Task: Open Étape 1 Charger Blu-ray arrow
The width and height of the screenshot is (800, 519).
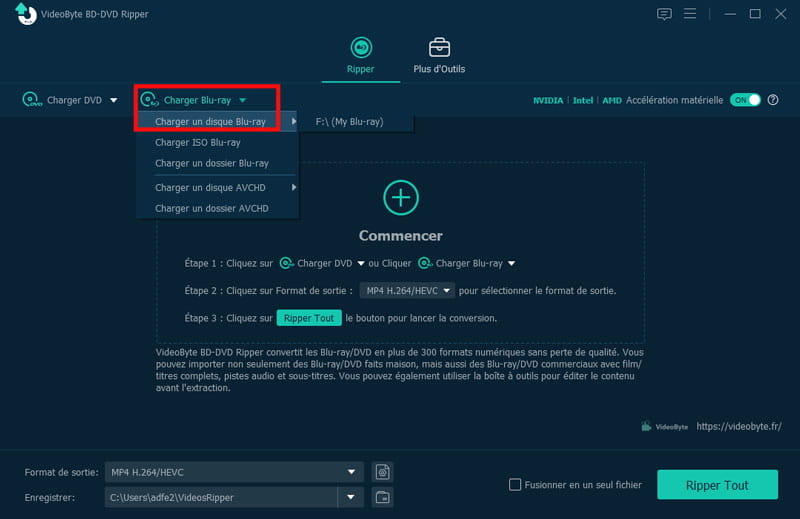Action: click(x=511, y=263)
